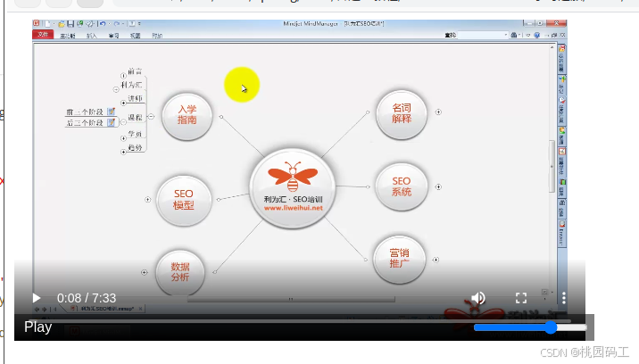Open the www.liweihui.net link in central topic
Screen dimensions: 639x364
point(293,208)
